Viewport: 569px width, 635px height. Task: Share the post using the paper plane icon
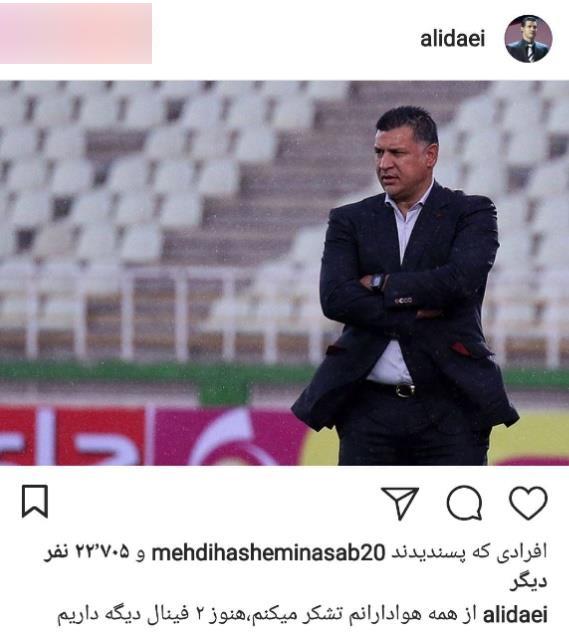[x=400, y=503]
